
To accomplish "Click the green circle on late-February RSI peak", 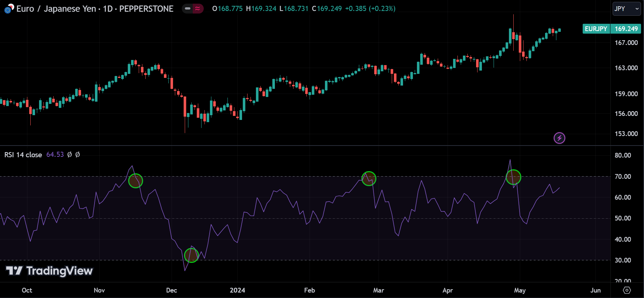I will (x=369, y=178).
